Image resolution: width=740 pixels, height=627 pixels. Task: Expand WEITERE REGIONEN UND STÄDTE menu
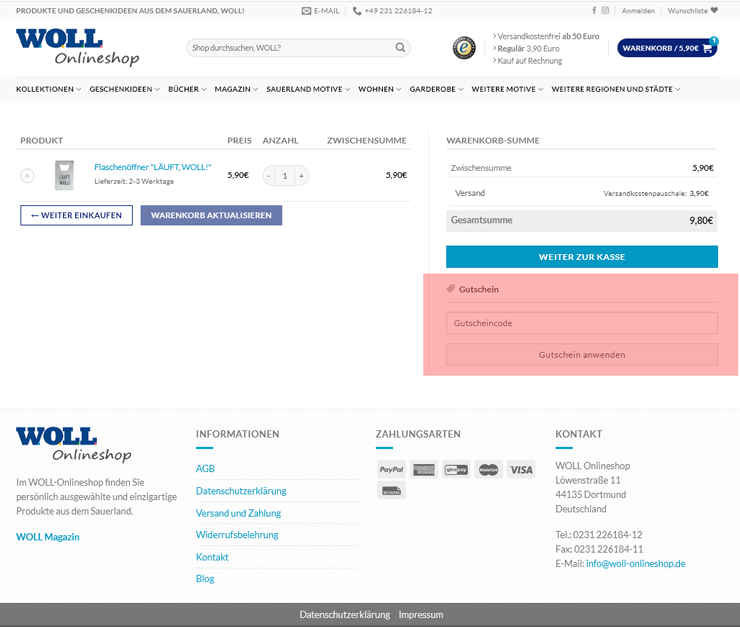615,89
